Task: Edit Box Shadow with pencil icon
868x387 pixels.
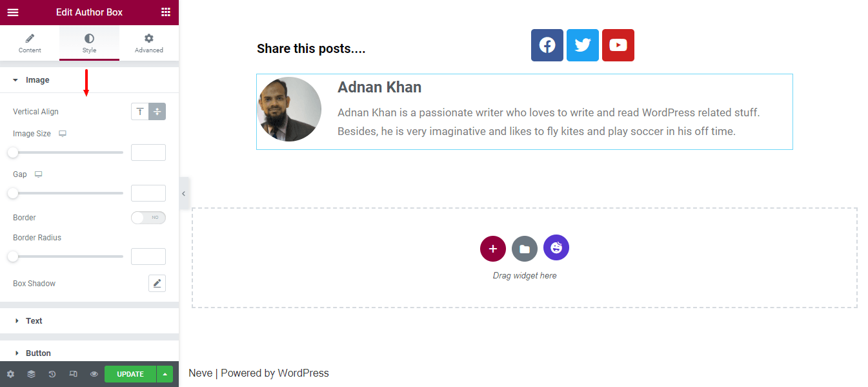Action: [x=157, y=284]
